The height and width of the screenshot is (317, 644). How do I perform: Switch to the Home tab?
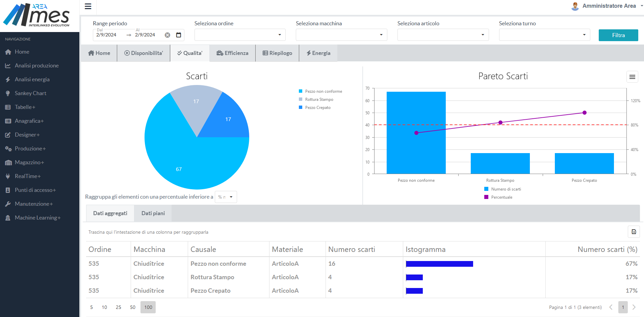click(x=99, y=53)
